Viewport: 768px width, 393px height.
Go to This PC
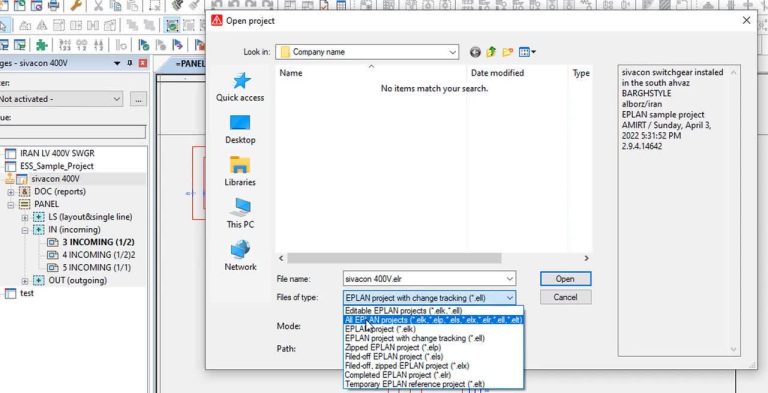(x=240, y=214)
